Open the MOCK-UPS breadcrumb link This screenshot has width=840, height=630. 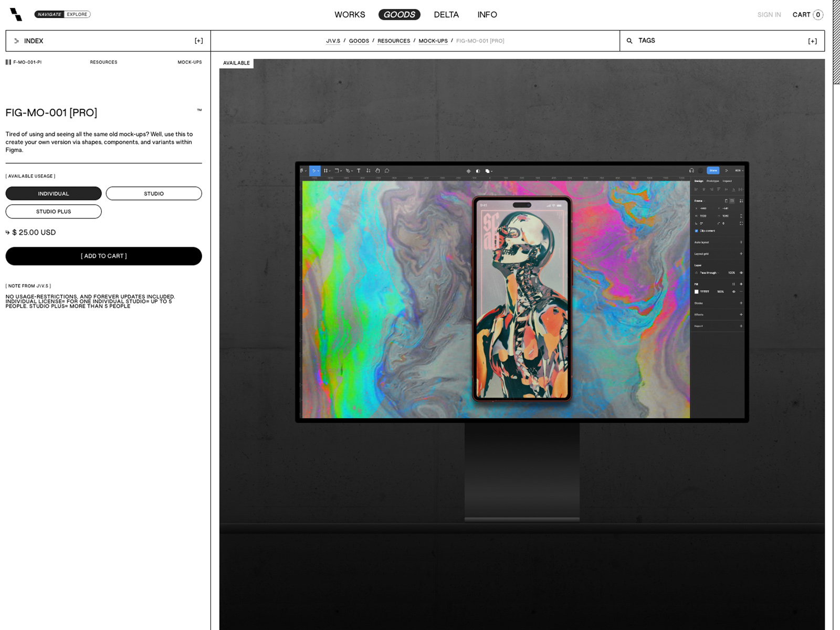433,41
